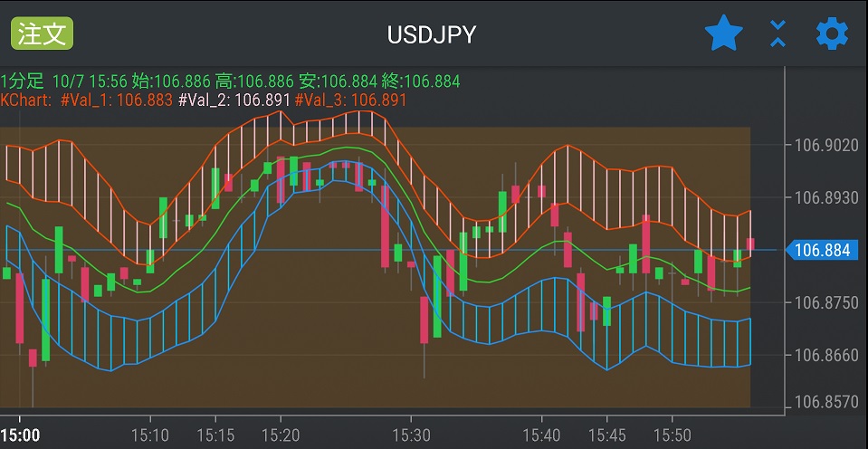Click the 15:50 time axis label
The width and height of the screenshot is (868, 449).
(672, 435)
